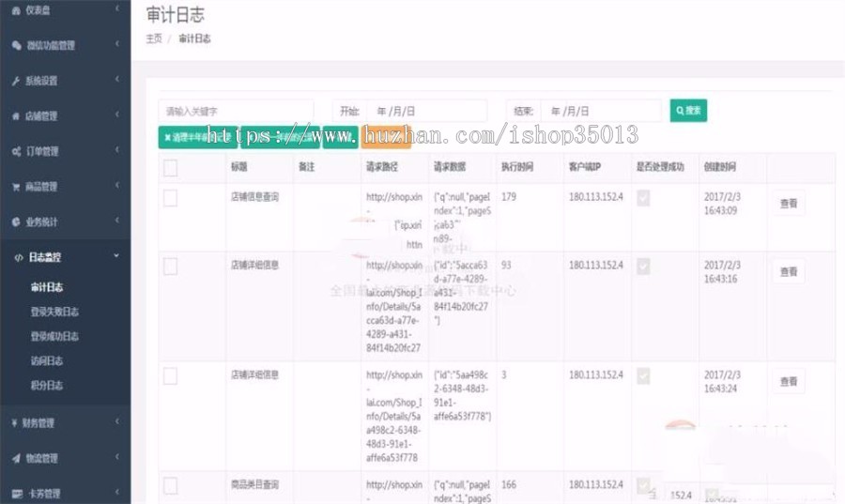The image size is (845, 504).
Task: Click the shopping cart icon beside 商品管理
Action: pyautogui.click(x=16, y=187)
